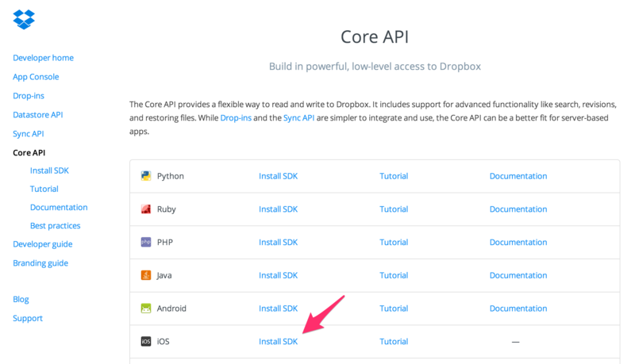Click the PHP row label text
This screenshot has height=364, width=635.
click(165, 242)
